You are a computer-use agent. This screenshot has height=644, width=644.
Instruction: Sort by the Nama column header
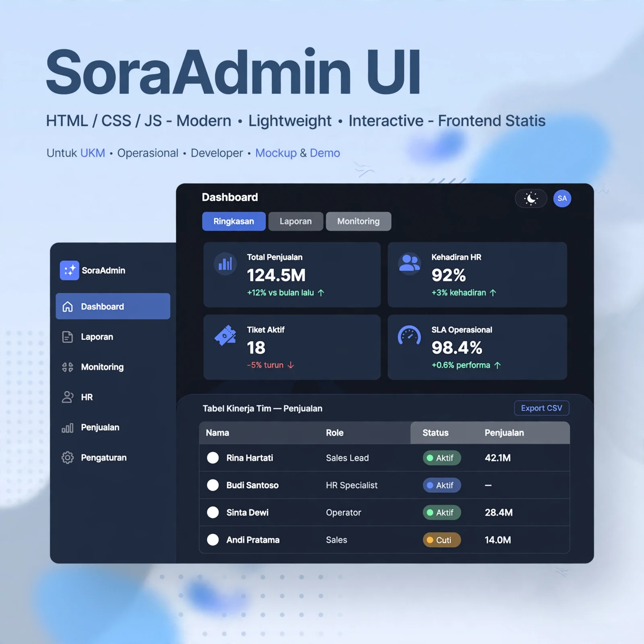tap(217, 433)
